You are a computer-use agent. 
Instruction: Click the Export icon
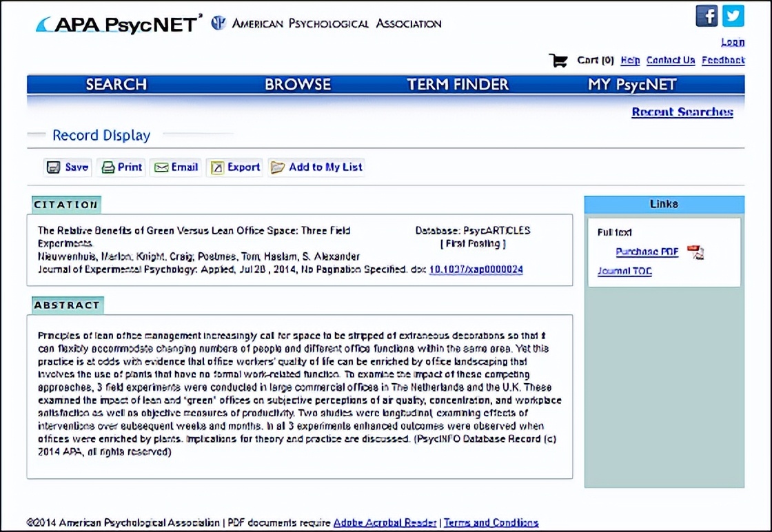pyautogui.click(x=217, y=168)
